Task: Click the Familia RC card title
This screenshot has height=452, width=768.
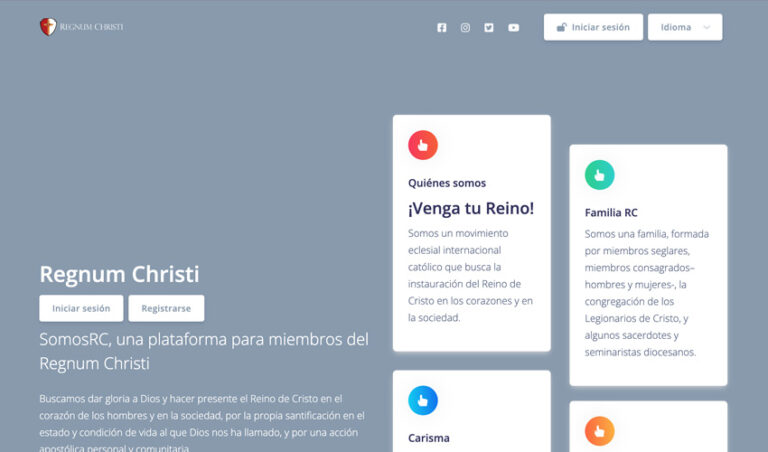Action: 611,213
